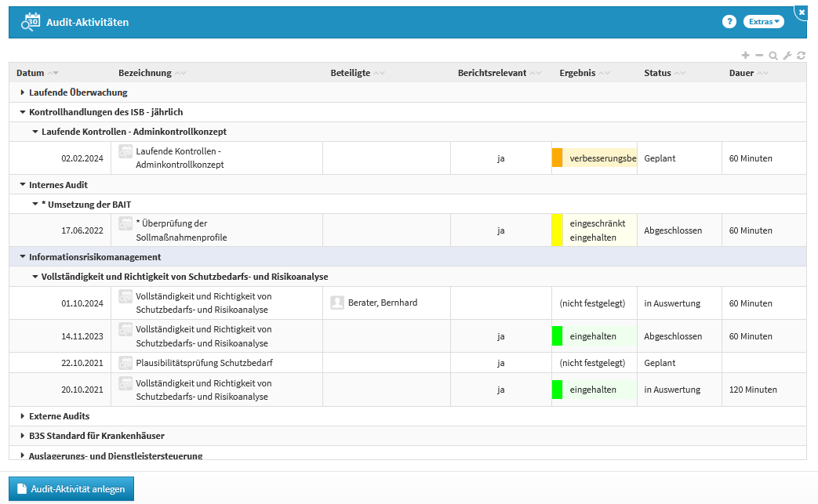Click the calendar icon of the 02.02.2024 entry
This screenshot has width=818, height=504.
pos(125,150)
